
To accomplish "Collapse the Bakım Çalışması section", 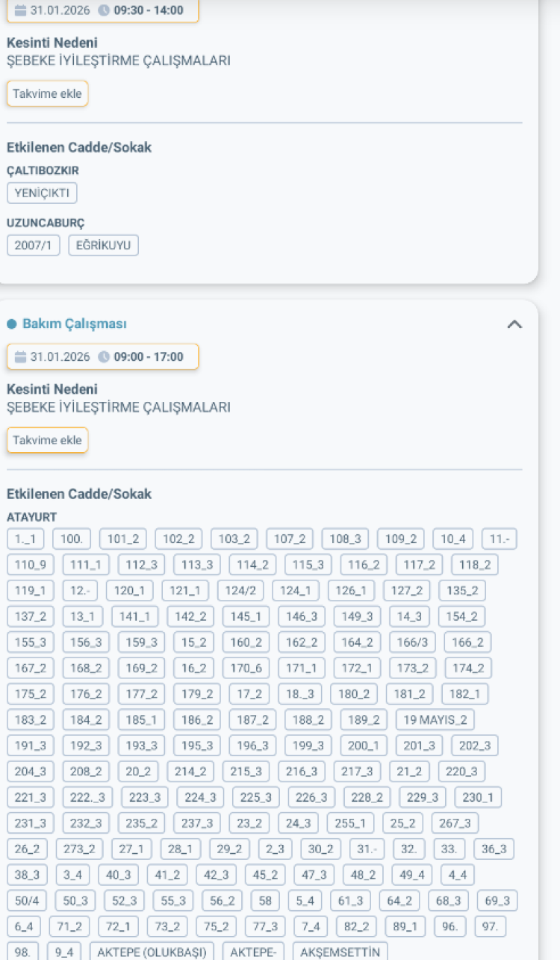I will click(x=514, y=323).
